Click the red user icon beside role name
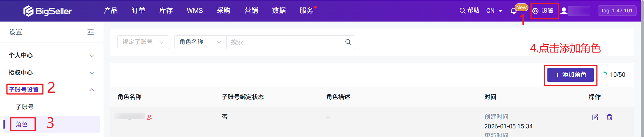Screen dimensions: 644x137 pos(149,117)
